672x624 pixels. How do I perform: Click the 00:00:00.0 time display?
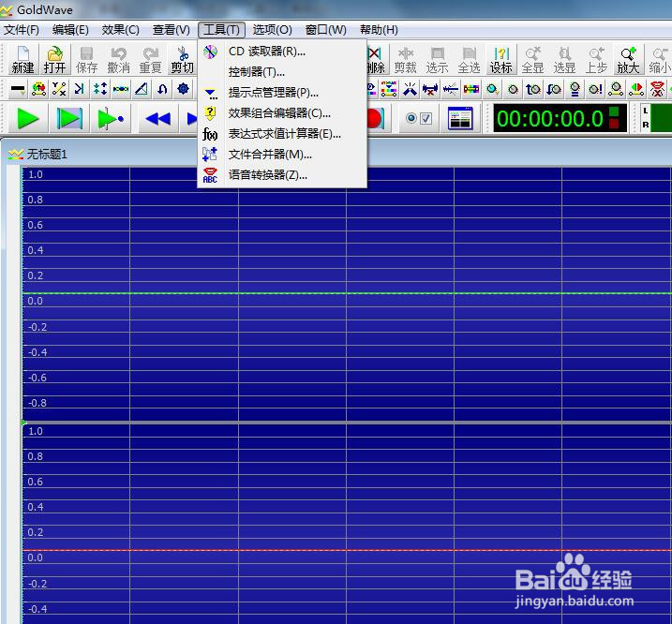pyautogui.click(x=560, y=118)
